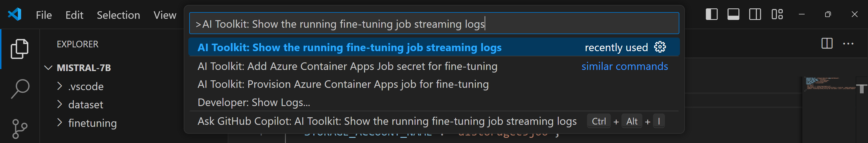
Task: Open the Customize Layout icon
Action: [x=777, y=14]
